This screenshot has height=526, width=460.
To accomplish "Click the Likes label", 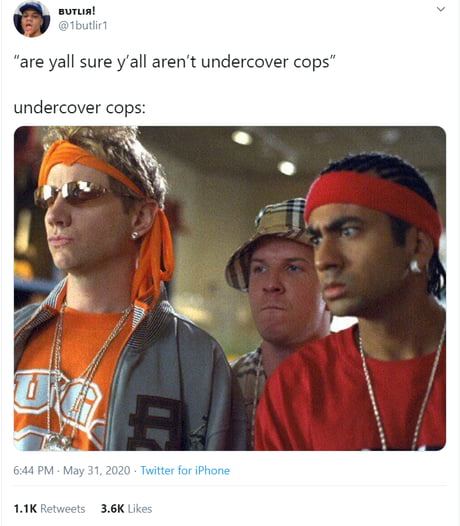I will 140,509.
